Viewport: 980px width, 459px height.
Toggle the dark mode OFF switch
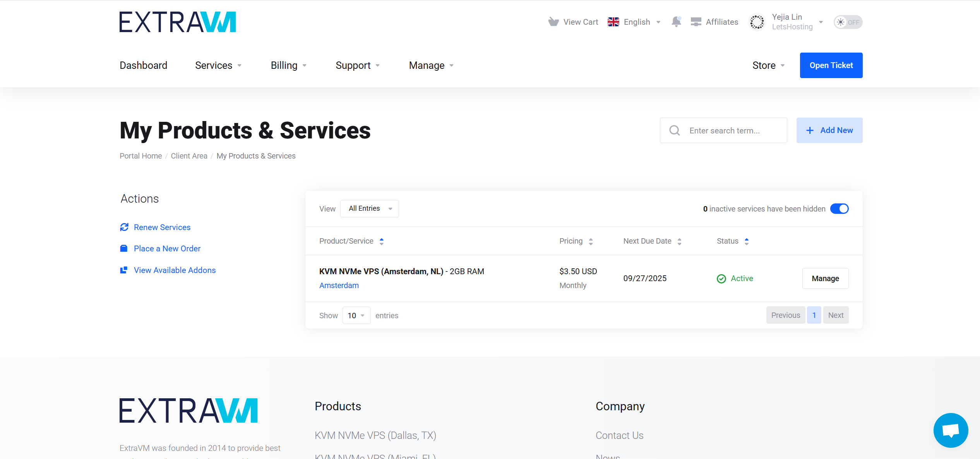848,22
